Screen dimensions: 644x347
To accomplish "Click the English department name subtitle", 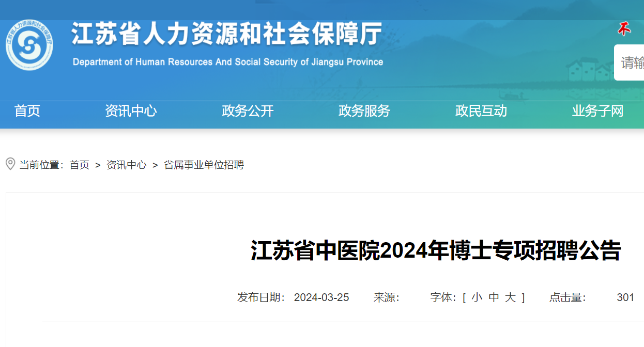I will tap(228, 62).
